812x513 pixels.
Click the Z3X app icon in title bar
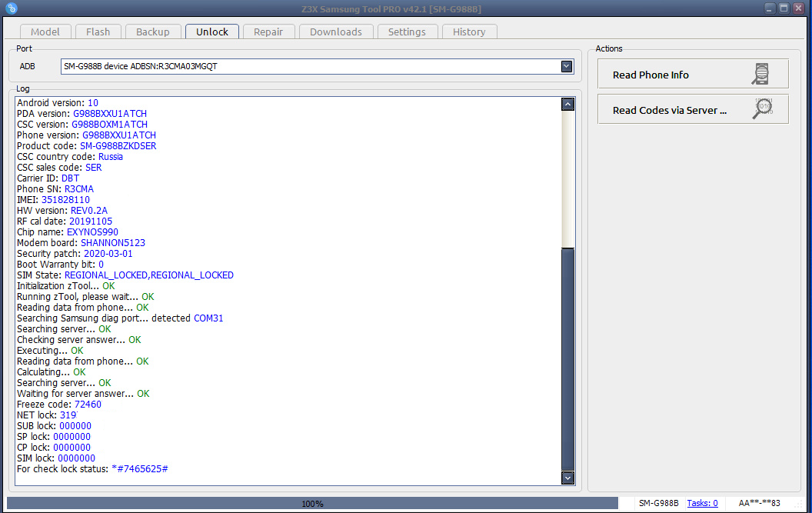tap(12, 8)
